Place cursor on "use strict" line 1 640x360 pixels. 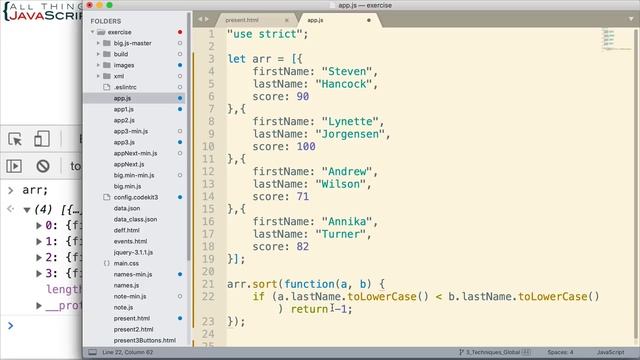pyautogui.click(x=267, y=34)
